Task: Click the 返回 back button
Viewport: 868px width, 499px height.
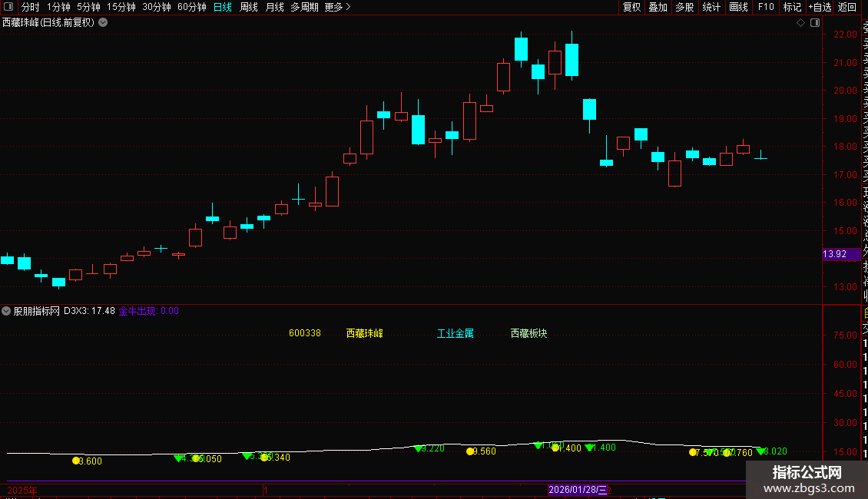Action: click(847, 7)
